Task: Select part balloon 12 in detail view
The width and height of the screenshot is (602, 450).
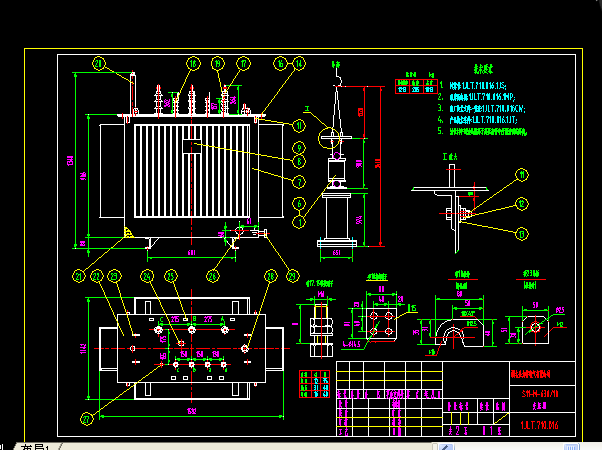Action: coord(522,204)
